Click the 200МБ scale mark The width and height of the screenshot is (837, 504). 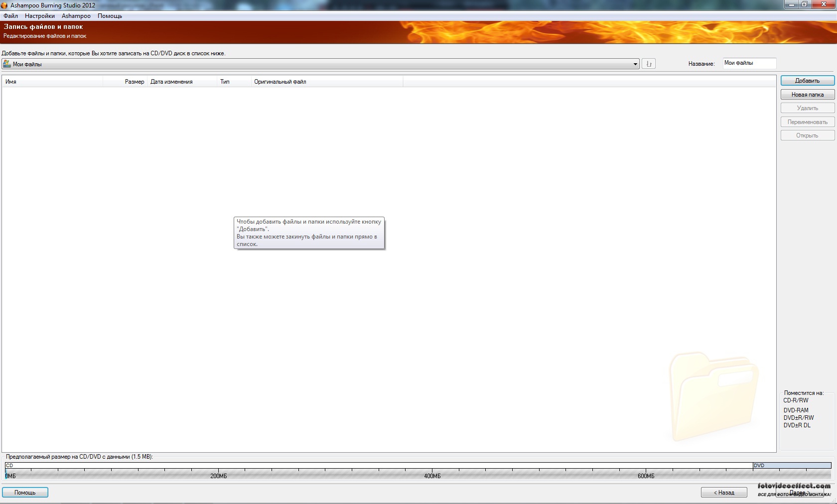218,476
